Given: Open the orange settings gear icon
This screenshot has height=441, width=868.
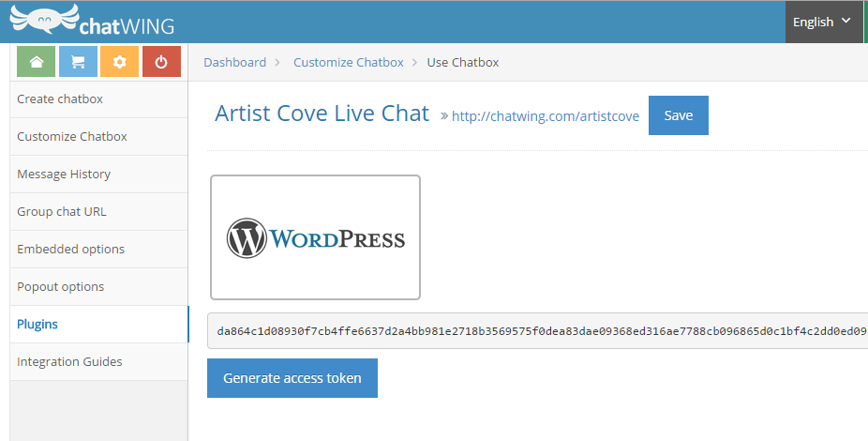Looking at the screenshot, I should (120, 62).
